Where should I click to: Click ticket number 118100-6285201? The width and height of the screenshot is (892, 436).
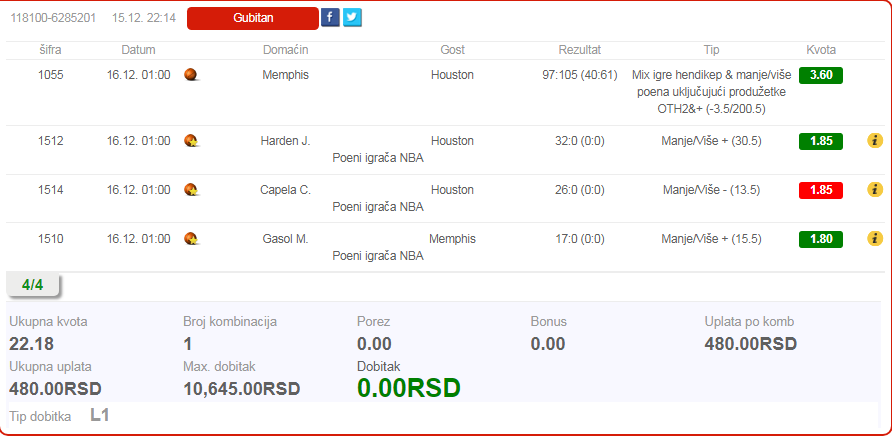[x=53, y=18]
